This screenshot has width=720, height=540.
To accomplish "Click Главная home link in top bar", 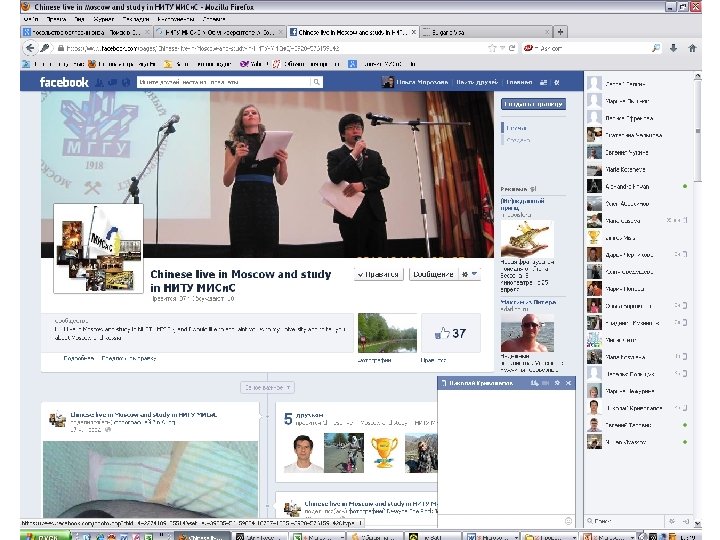I will (x=519, y=82).
